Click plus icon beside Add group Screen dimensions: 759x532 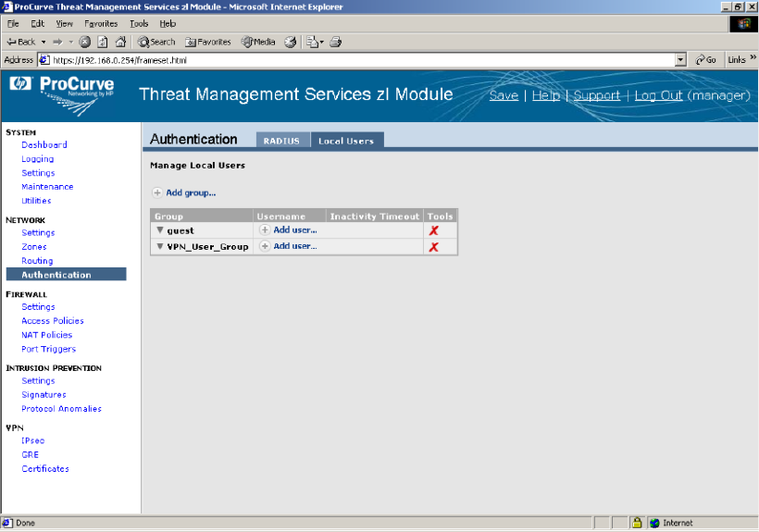pyautogui.click(x=157, y=193)
